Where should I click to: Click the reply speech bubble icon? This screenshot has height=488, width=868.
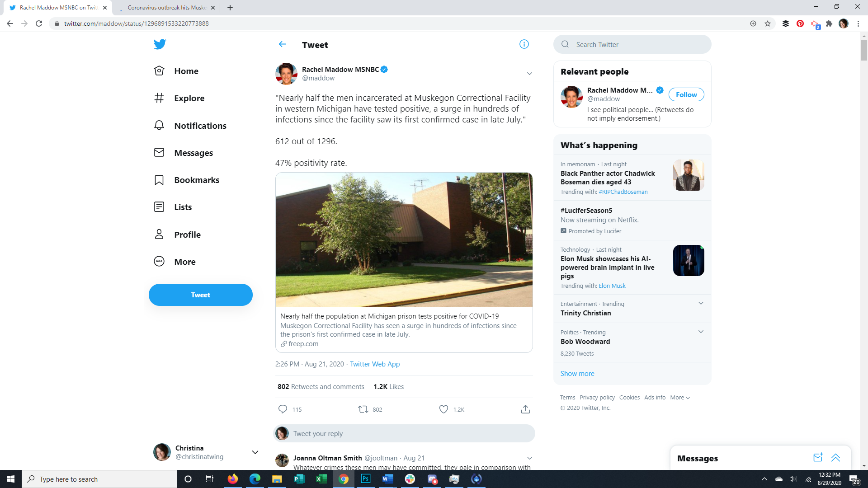[x=283, y=409]
